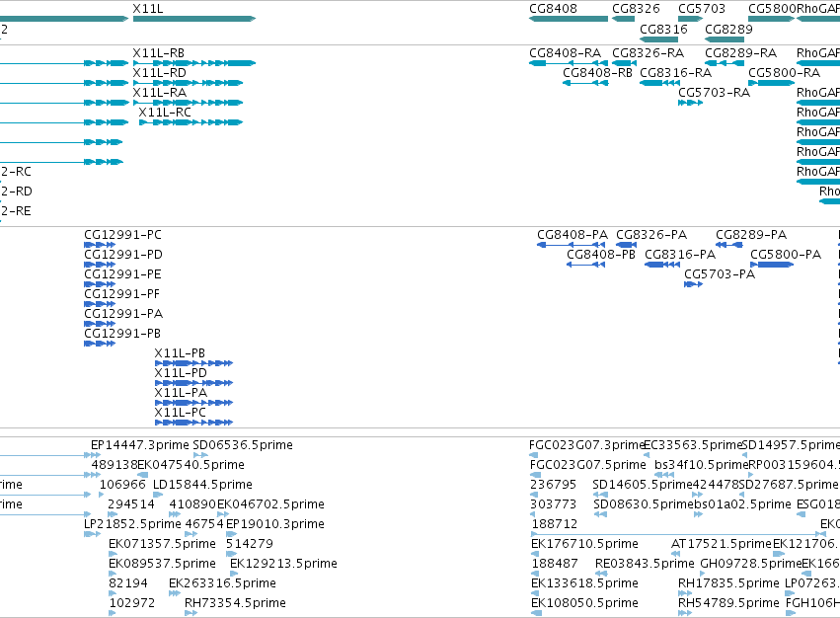This screenshot has width=840, height=618.
Task: Select the FGC023G07.5prime EST label
Action: pos(588,465)
